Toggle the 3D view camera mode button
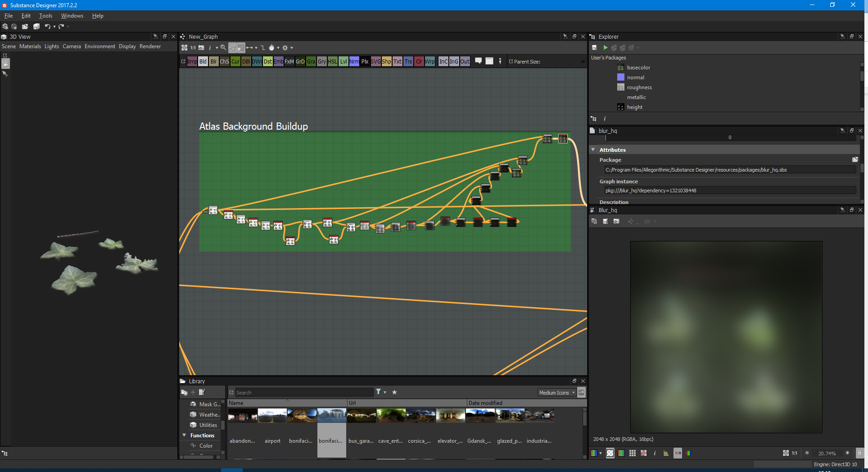This screenshot has width=868, height=472. click(5, 64)
